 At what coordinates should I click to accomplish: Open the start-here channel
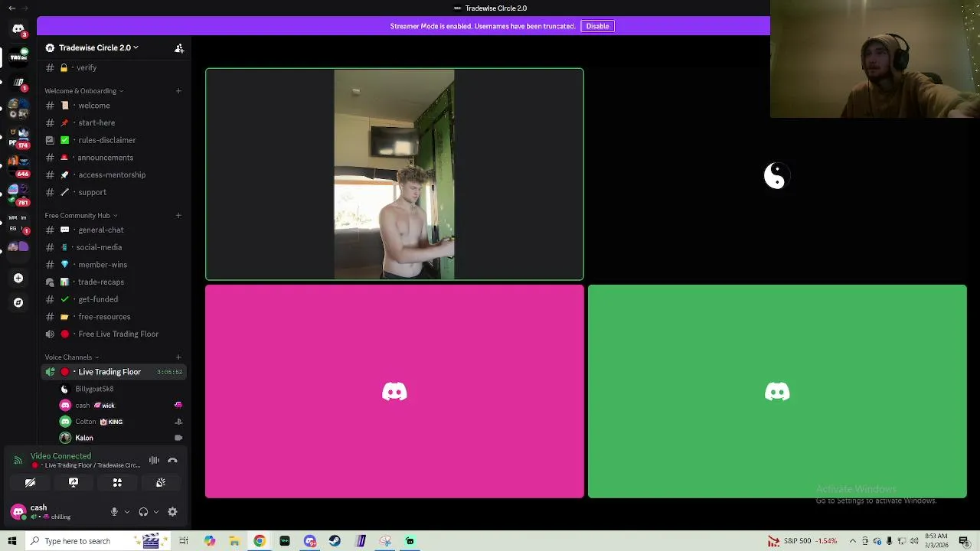click(x=113, y=122)
